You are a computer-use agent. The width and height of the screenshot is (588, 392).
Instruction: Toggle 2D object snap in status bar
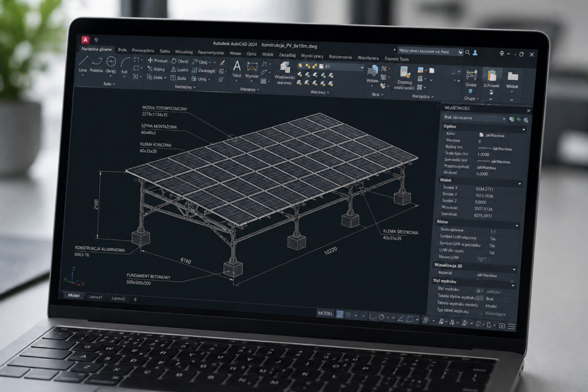[x=409, y=319]
